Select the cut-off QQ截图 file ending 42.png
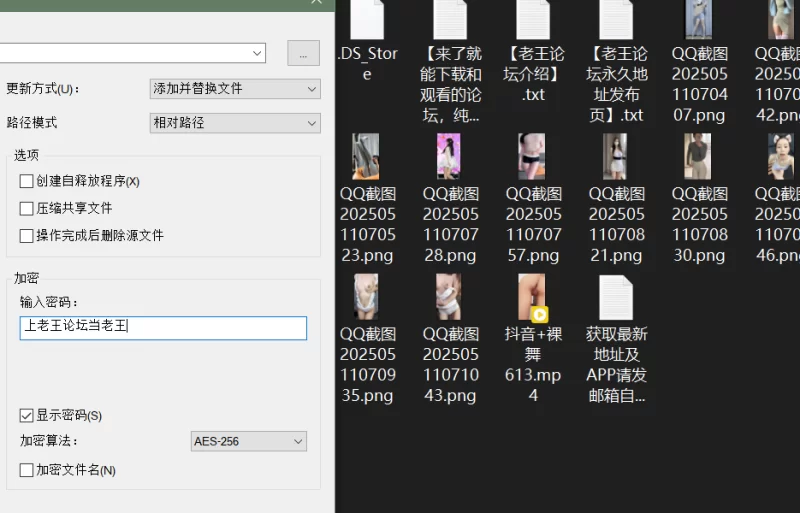Image resolution: width=800 pixels, height=513 pixels. [x=782, y=19]
